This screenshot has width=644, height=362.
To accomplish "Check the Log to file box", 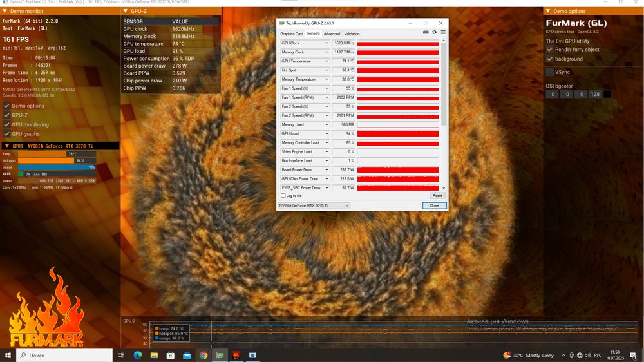I will click(x=283, y=196).
